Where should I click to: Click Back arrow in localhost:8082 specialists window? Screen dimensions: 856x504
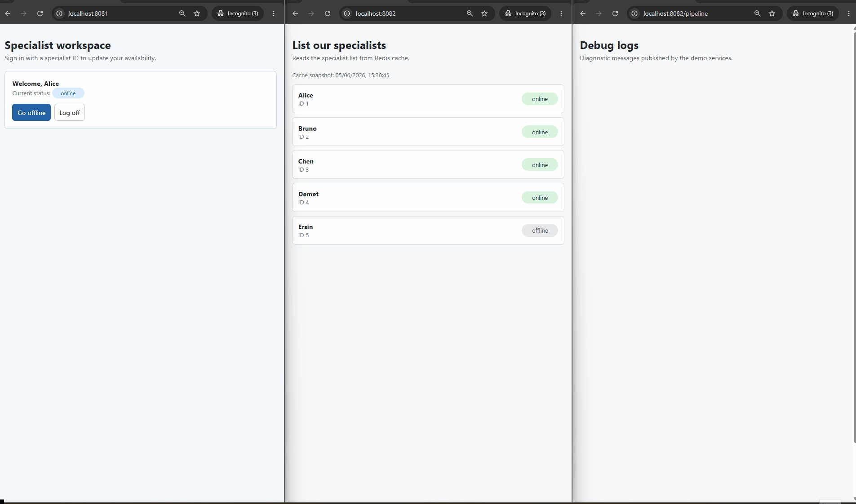click(x=295, y=13)
